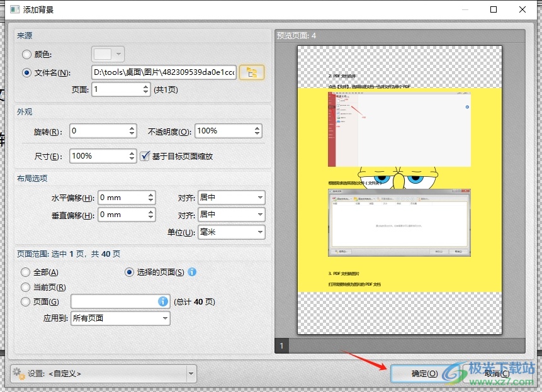The width and height of the screenshot is (542, 392).
Task: Click the file path input field
Action: pos(164,72)
